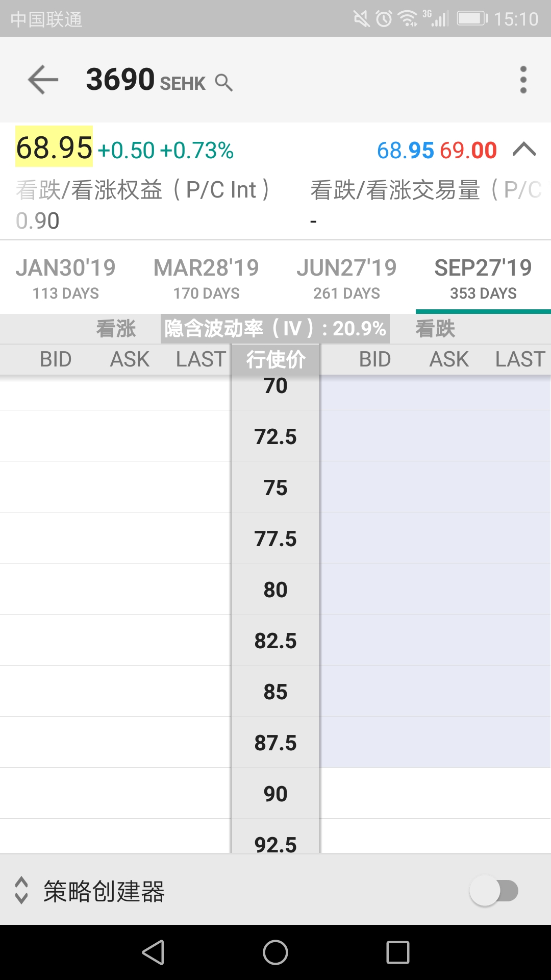This screenshot has height=980, width=551.
Task: Tap Android back triangle button
Action: point(153,952)
